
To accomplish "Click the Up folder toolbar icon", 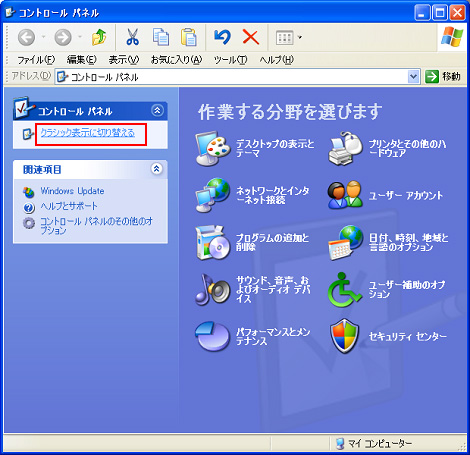I will point(99,37).
